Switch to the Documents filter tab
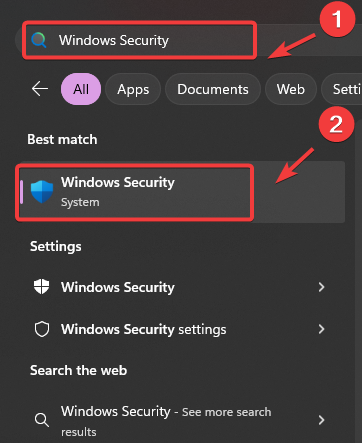362x443 pixels. tap(213, 89)
